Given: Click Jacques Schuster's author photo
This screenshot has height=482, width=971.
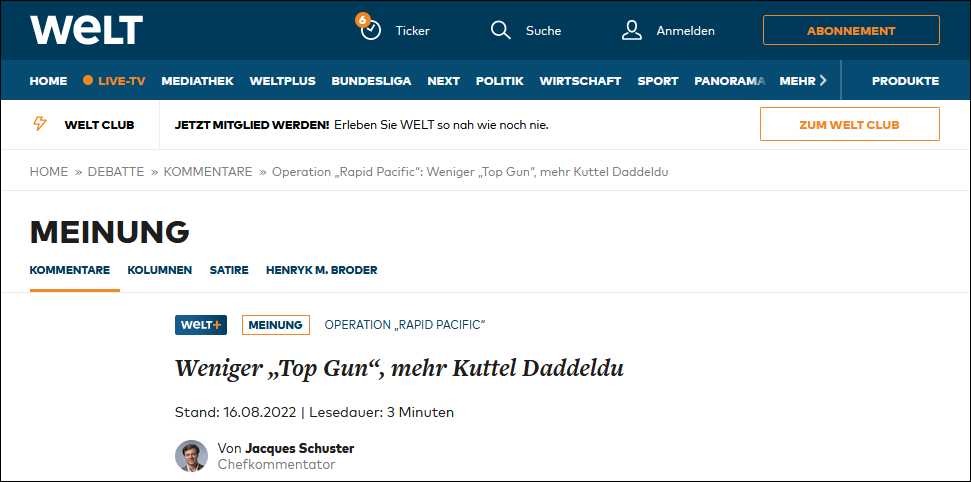Looking at the screenshot, I should tap(191, 456).
